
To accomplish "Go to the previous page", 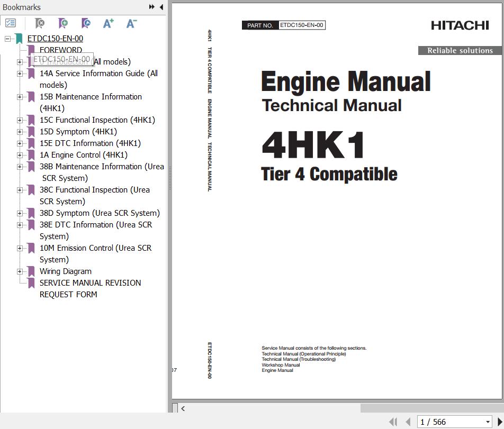I will (x=408, y=422).
